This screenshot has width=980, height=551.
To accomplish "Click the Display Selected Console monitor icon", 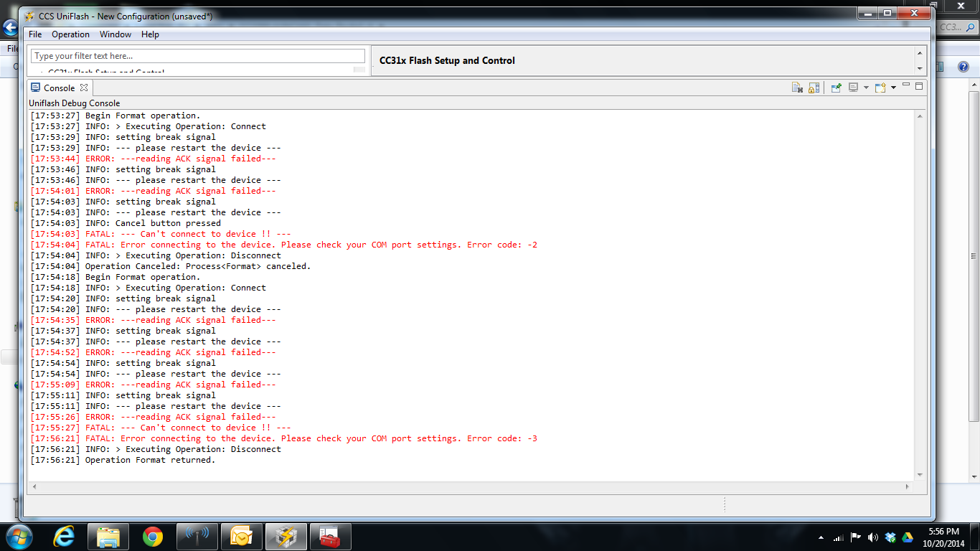I will (x=853, y=88).
